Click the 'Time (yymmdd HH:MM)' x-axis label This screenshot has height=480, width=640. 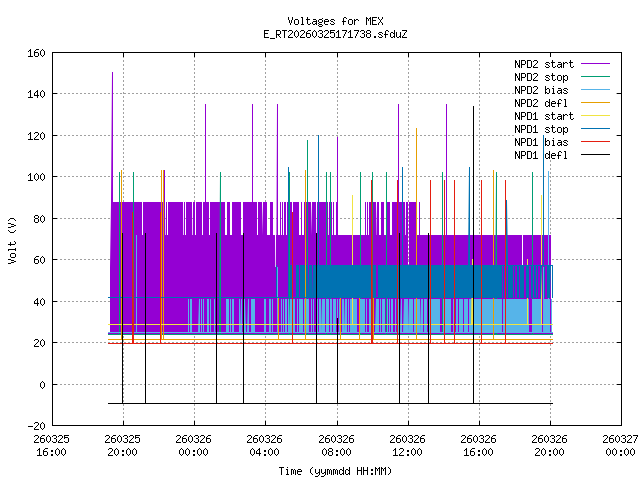(x=335, y=470)
